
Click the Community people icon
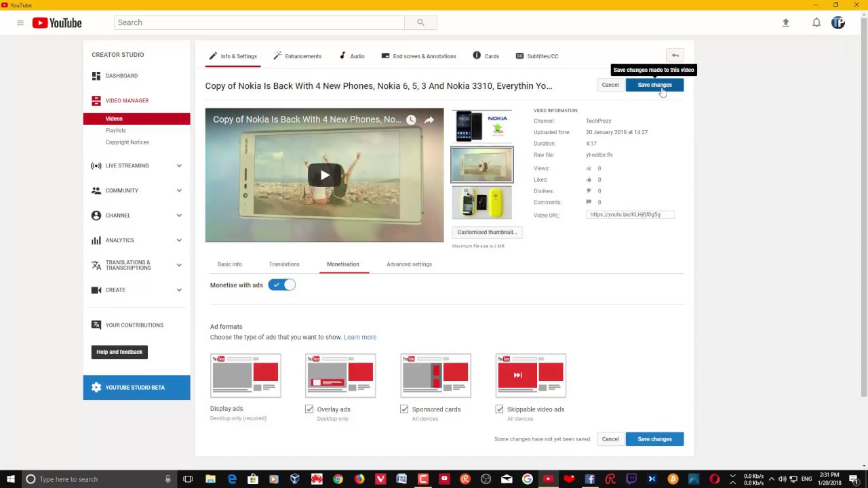(x=96, y=190)
